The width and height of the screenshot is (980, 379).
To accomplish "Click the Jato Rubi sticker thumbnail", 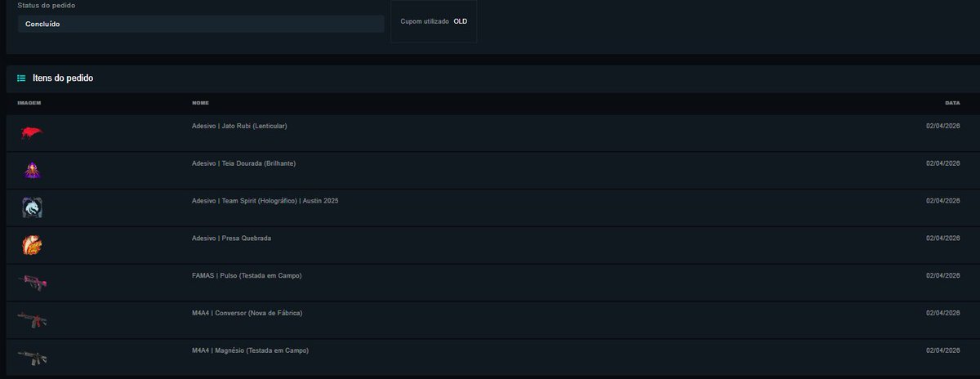I will coord(32,132).
